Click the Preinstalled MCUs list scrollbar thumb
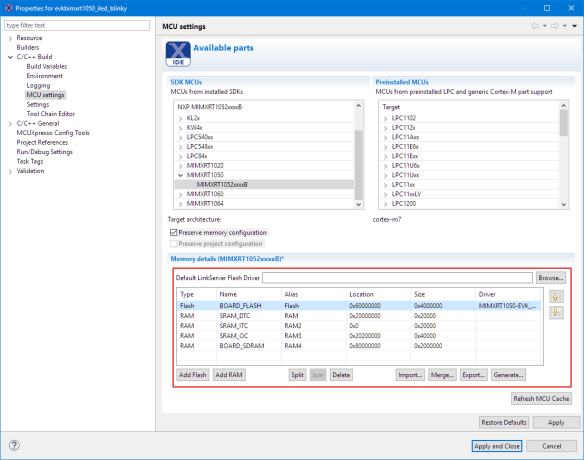Viewport: 584px width, 460px height. tap(564, 123)
